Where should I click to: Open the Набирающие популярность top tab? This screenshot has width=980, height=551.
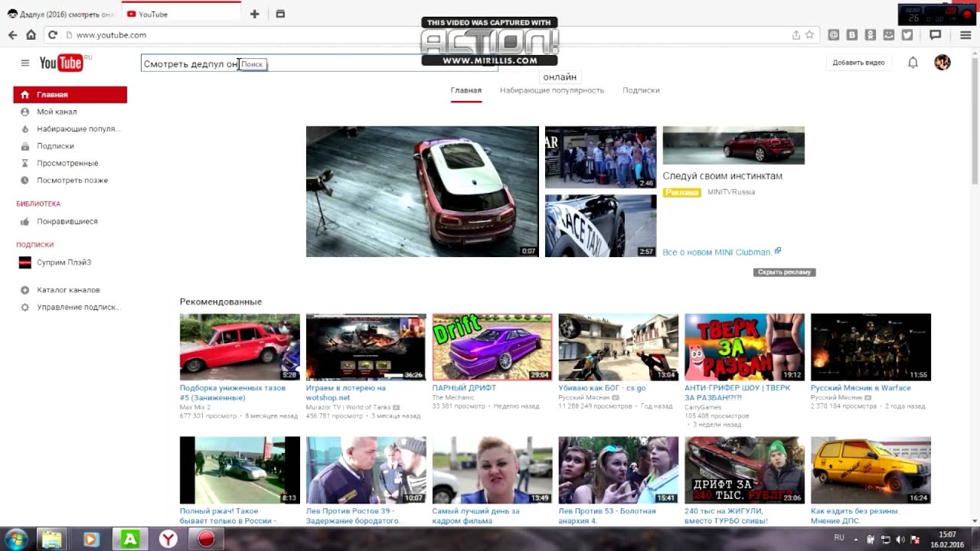[x=552, y=90]
